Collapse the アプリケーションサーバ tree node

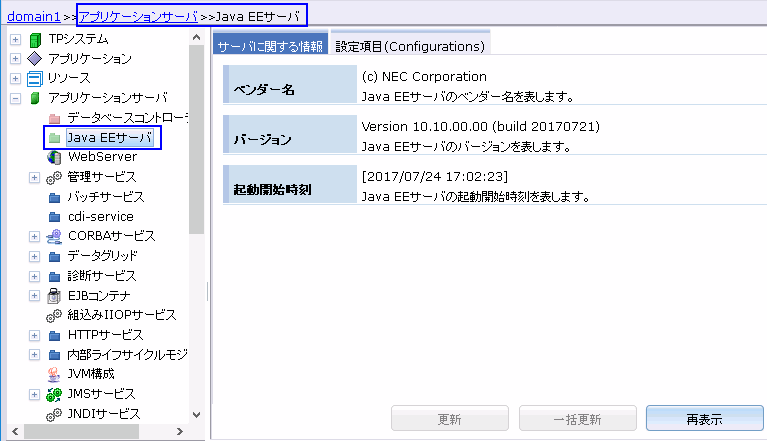(16, 98)
